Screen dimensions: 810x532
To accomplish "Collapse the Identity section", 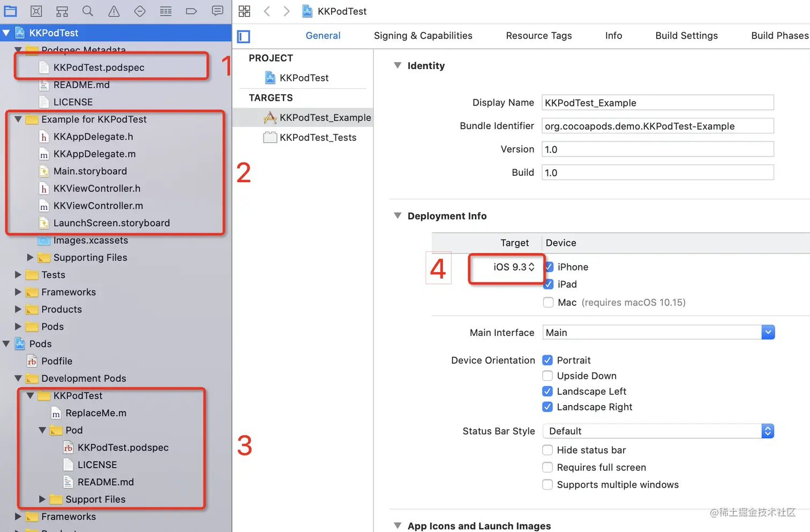I will coord(397,65).
